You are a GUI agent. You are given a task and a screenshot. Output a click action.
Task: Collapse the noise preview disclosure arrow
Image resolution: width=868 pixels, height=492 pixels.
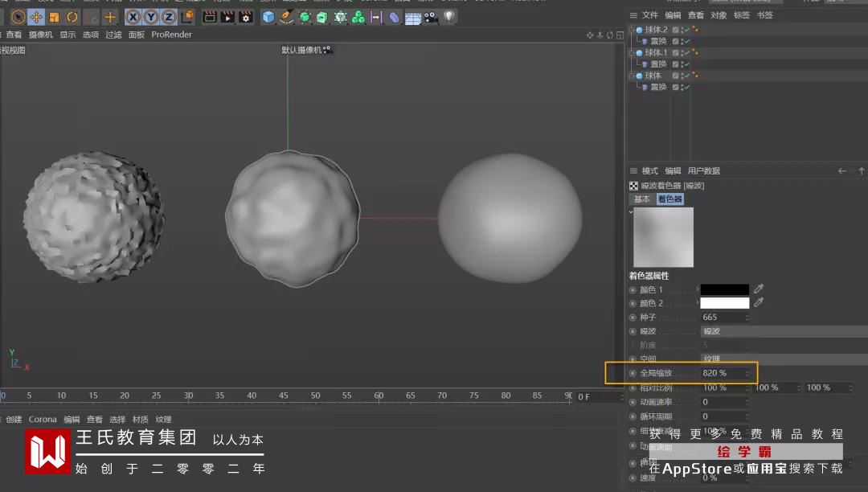(631, 212)
